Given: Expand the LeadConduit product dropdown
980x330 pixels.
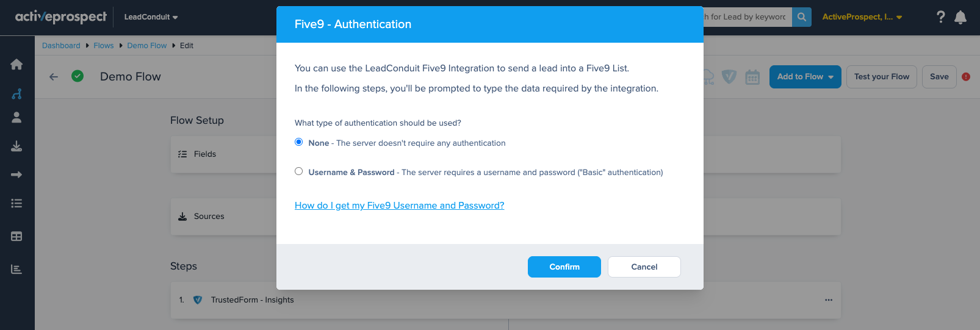Looking at the screenshot, I should tap(151, 17).
